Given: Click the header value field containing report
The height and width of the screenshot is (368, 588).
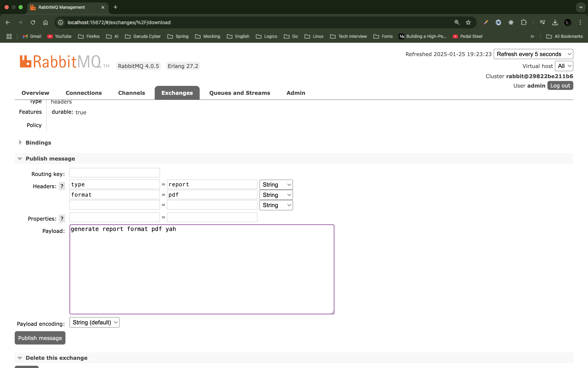Looking at the screenshot, I should [x=212, y=185].
